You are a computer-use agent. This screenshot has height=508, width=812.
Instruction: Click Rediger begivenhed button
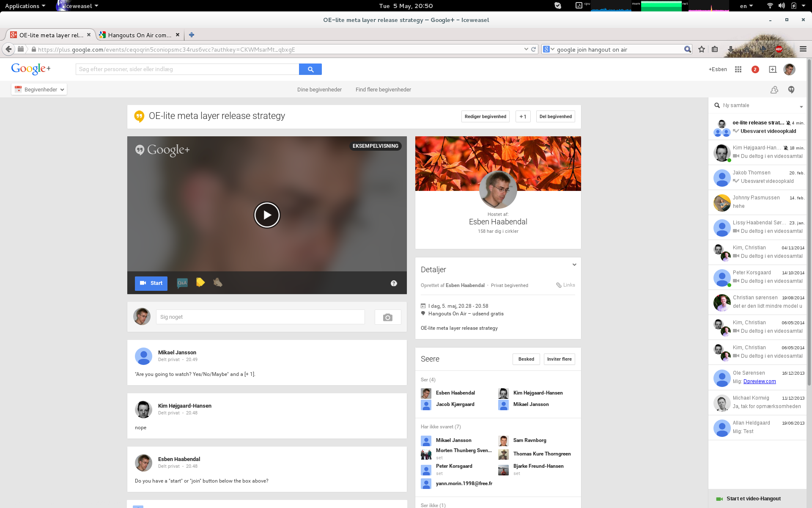tap(485, 116)
